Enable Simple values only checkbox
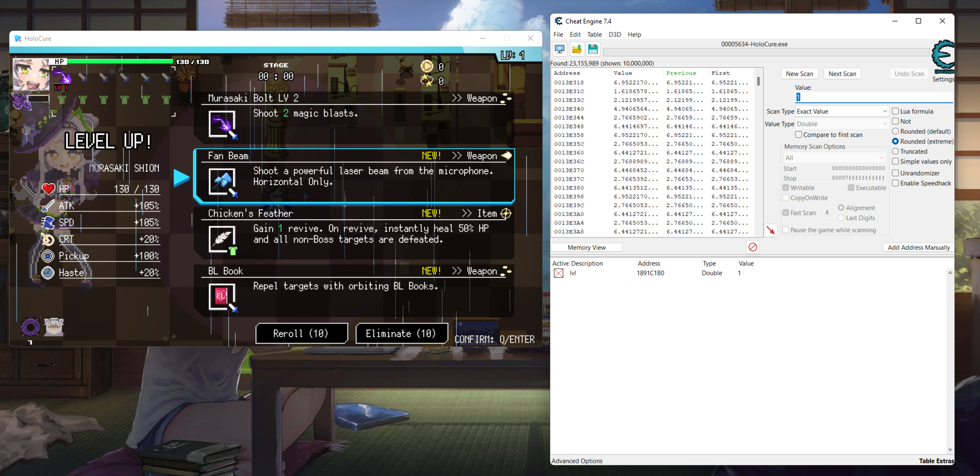 click(x=896, y=161)
